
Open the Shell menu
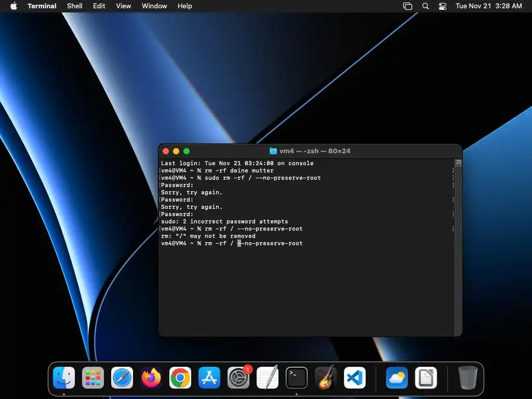point(75,6)
